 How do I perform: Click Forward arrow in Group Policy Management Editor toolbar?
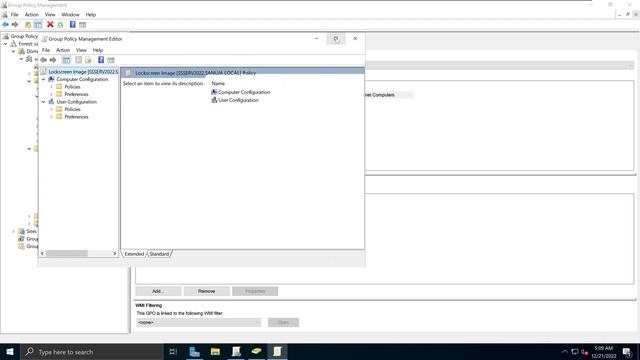pyautogui.click(x=53, y=60)
